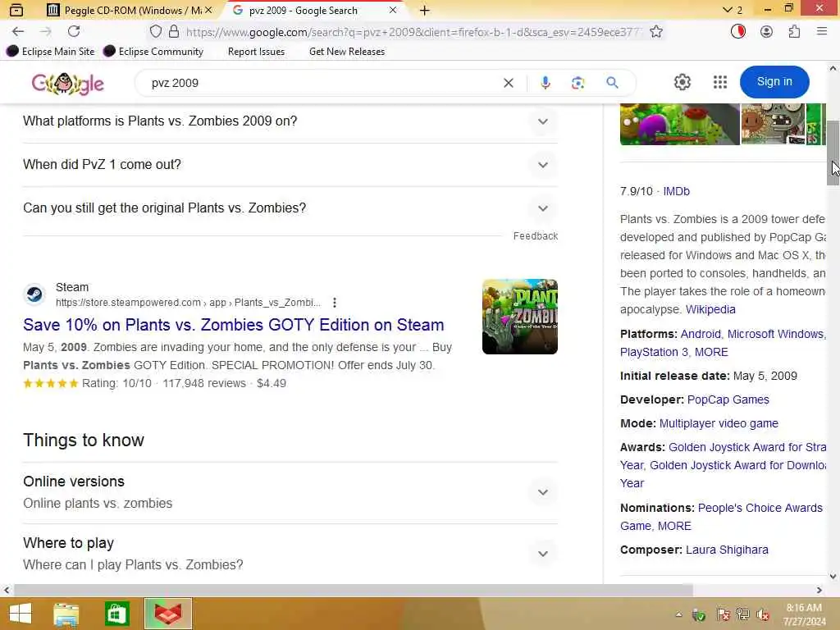
Task: Clear the search box with X
Action: coord(509,83)
